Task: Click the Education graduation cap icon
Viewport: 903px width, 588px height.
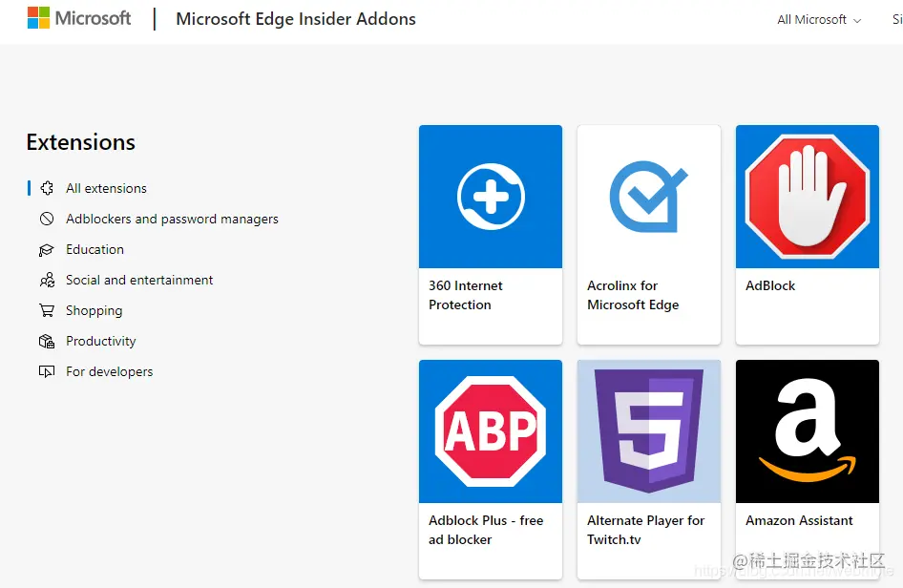Action: point(47,249)
